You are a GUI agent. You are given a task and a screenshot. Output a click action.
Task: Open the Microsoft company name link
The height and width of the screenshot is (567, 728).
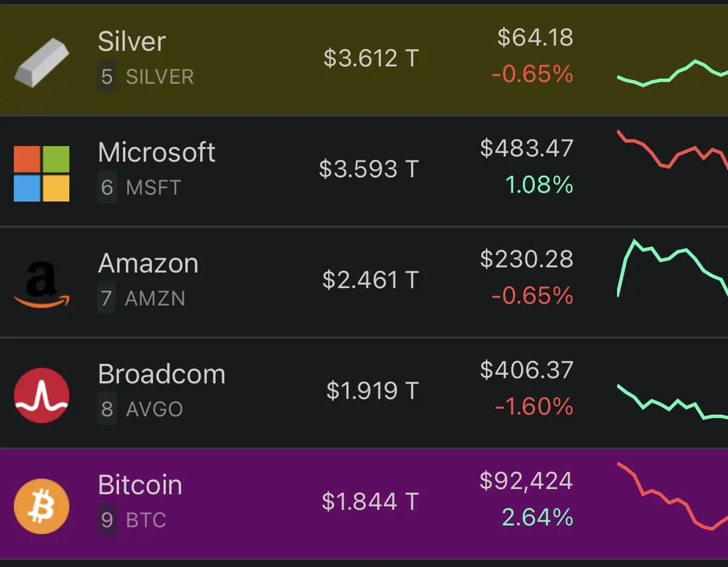(x=157, y=152)
